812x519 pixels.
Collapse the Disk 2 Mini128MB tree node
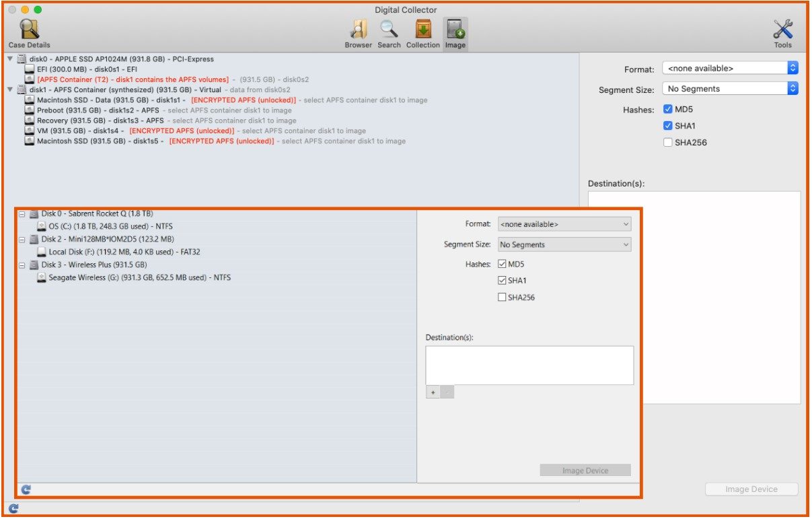pyautogui.click(x=22, y=239)
